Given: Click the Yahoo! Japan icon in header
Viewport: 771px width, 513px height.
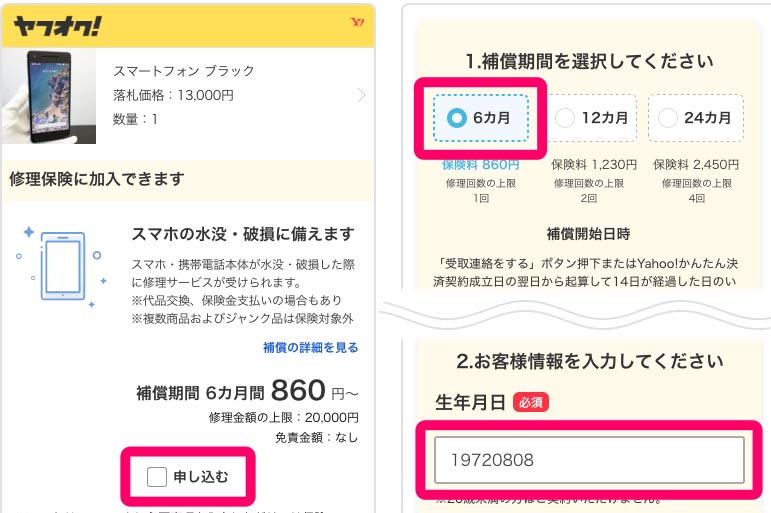Looking at the screenshot, I should (x=357, y=22).
